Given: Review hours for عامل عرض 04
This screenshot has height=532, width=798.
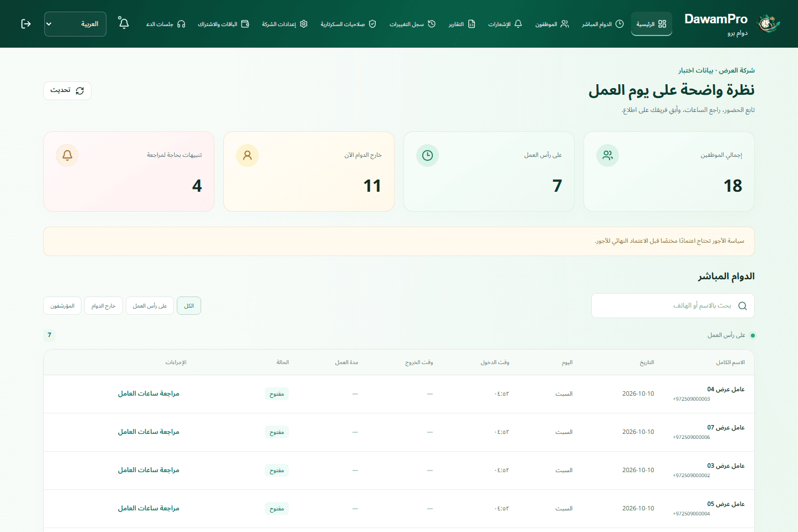Looking at the screenshot, I should click(x=149, y=394).
